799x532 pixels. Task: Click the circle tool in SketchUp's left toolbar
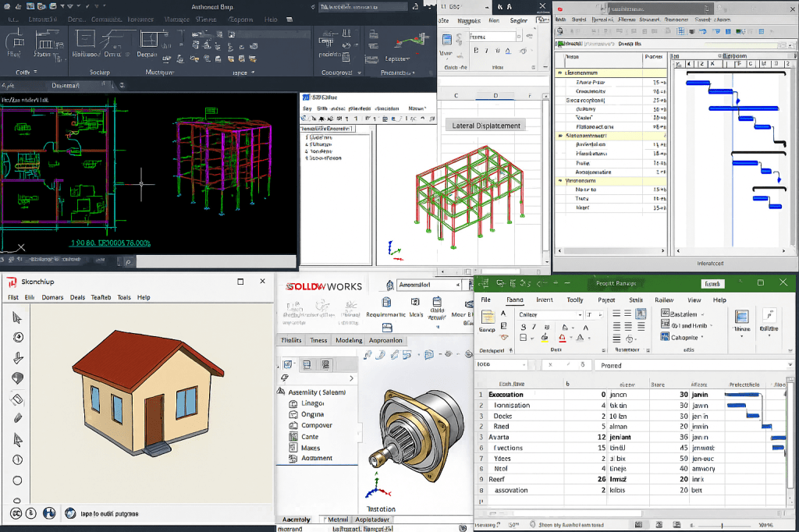18,481
